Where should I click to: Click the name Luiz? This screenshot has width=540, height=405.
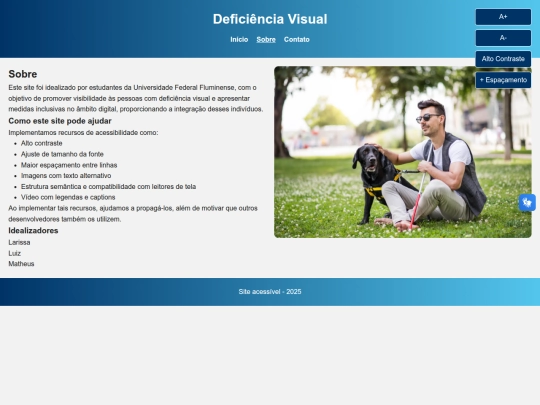click(14, 253)
